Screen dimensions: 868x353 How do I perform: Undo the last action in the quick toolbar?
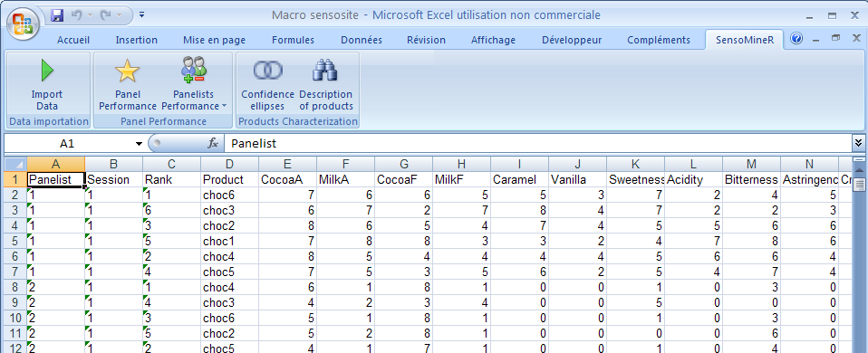76,15
